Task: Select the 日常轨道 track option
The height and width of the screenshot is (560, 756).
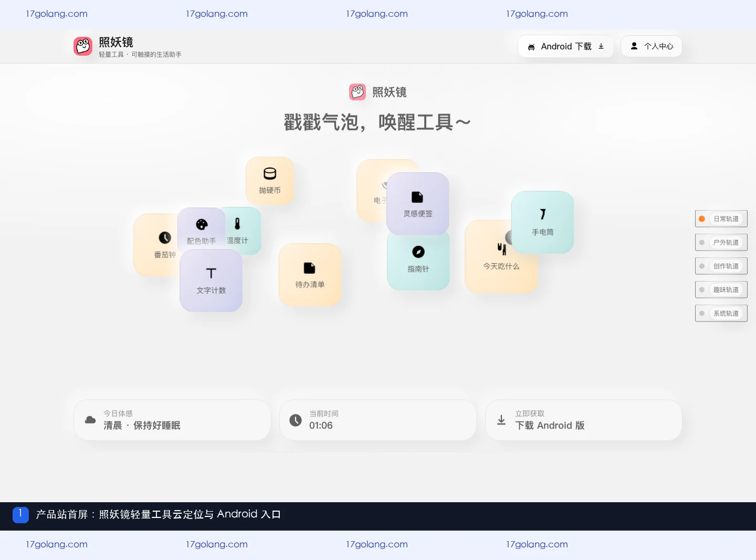Action: [x=721, y=219]
